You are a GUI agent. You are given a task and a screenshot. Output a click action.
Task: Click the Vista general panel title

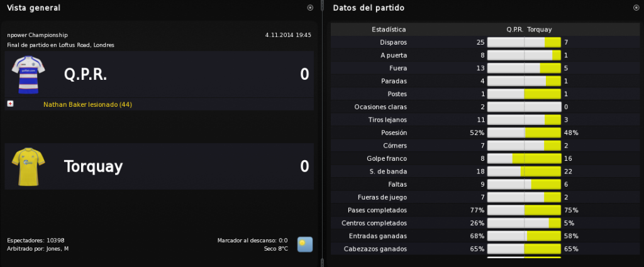coord(34,8)
